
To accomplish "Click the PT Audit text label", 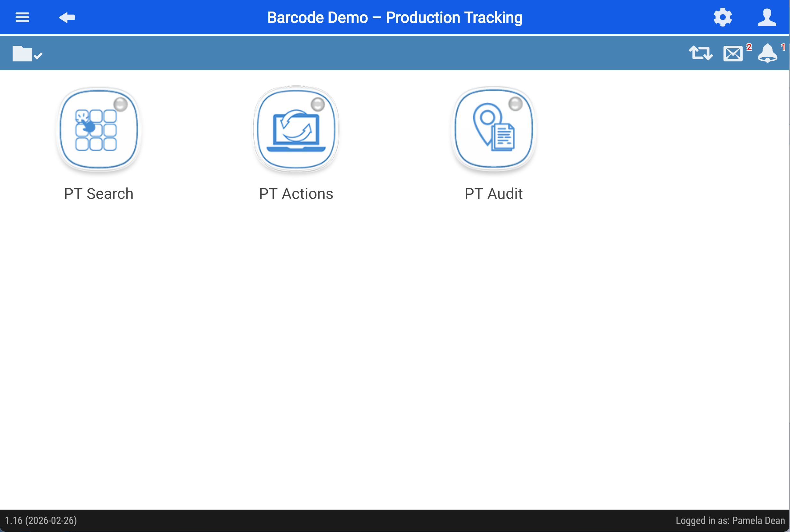I will 494,194.
